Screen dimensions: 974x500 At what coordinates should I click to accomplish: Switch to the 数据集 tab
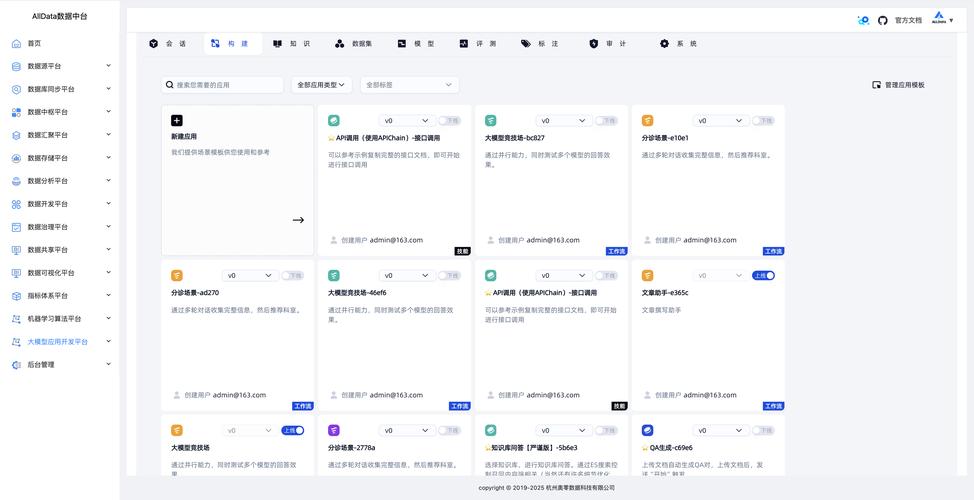tap(353, 44)
